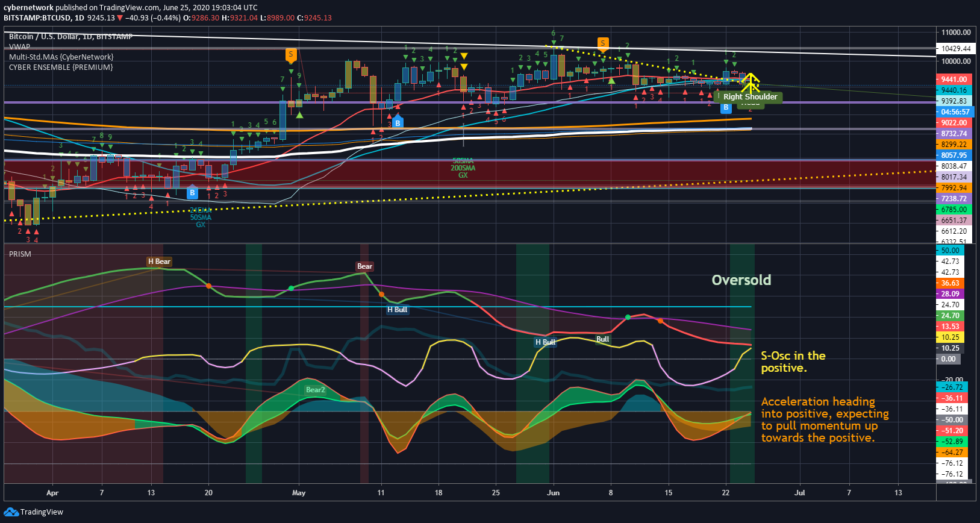Click the May date on time axis
The width and height of the screenshot is (980, 523).
pos(299,493)
